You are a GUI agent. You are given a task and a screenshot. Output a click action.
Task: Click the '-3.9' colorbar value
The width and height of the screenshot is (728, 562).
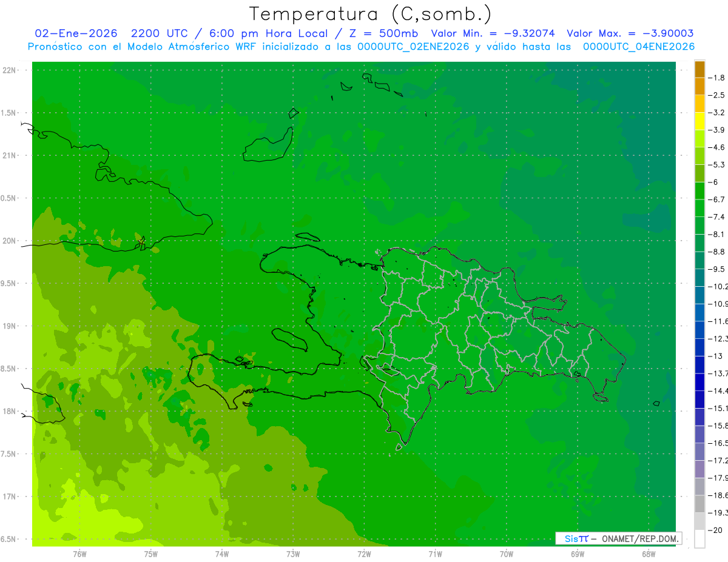pos(716,130)
